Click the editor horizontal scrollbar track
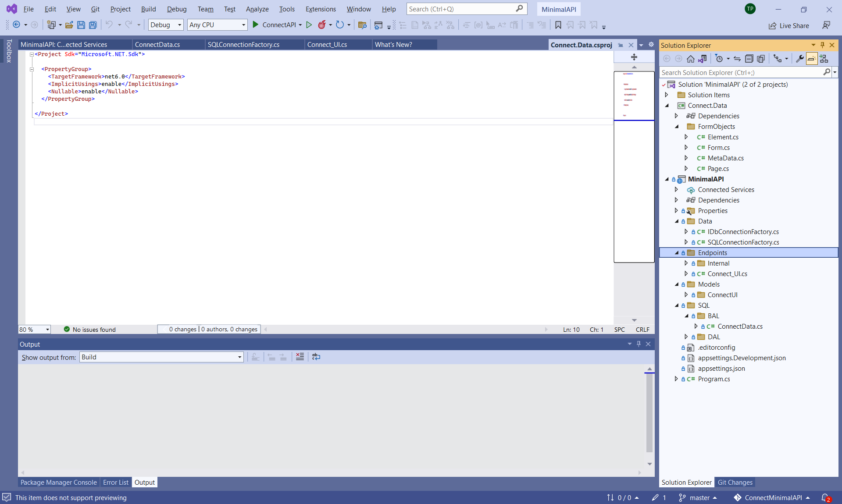 406,330
